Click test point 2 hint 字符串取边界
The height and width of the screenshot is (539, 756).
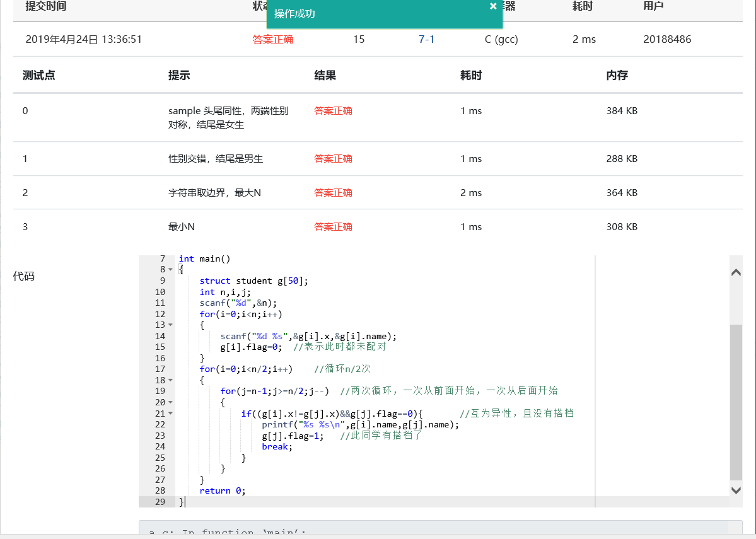point(214,192)
